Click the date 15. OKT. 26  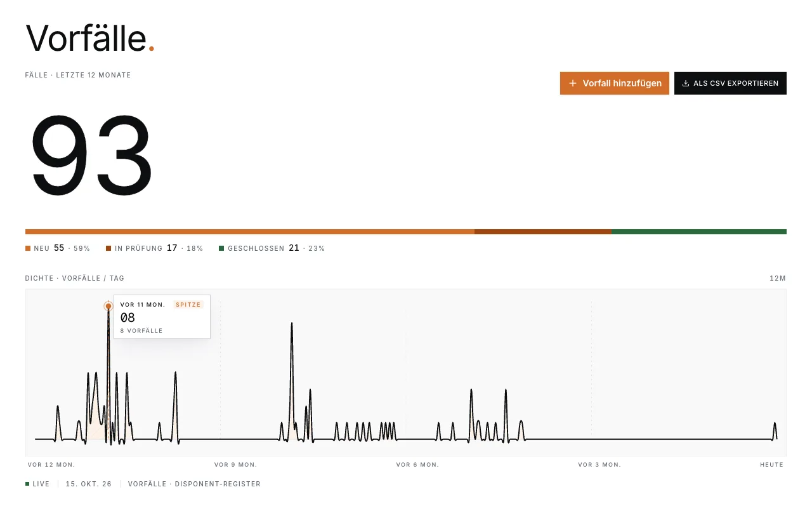(x=89, y=484)
